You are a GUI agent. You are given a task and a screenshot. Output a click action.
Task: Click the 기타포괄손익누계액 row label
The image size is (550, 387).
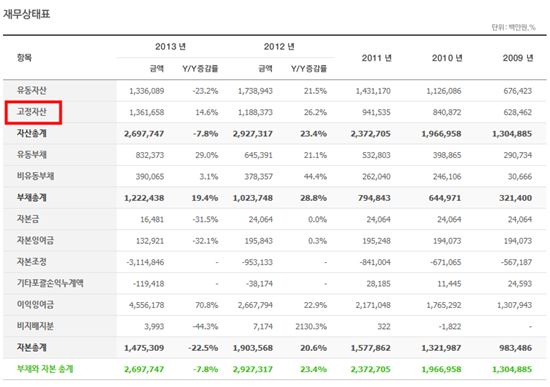[x=50, y=283]
